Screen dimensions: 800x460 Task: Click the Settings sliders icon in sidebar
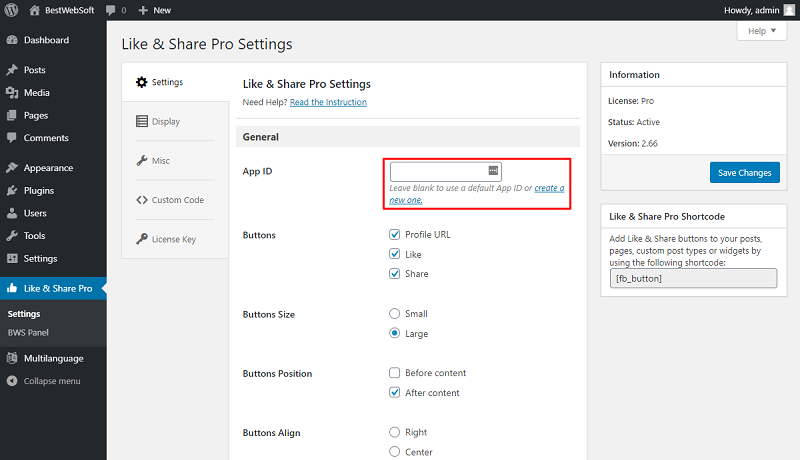click(x=12, y=259)
